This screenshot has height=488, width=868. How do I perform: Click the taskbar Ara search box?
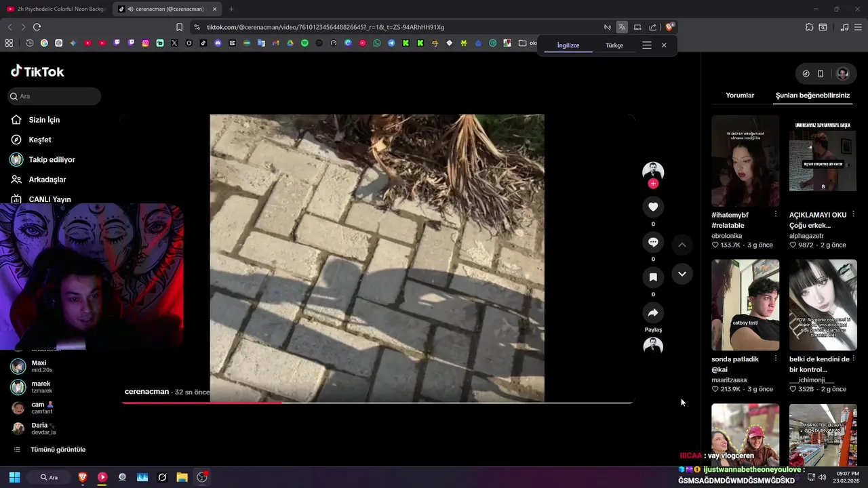pos(50,477)
